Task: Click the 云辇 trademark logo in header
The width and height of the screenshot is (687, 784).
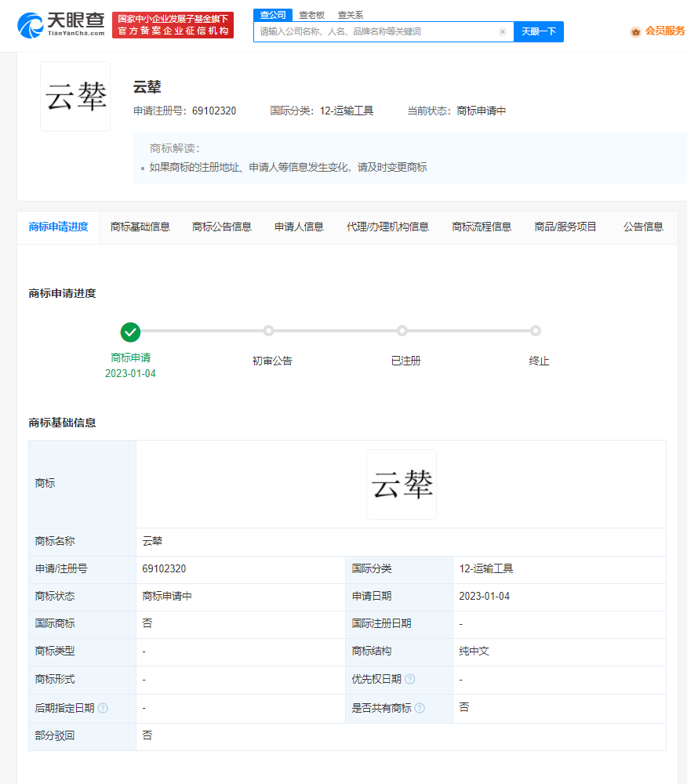Action: [75, 96]
